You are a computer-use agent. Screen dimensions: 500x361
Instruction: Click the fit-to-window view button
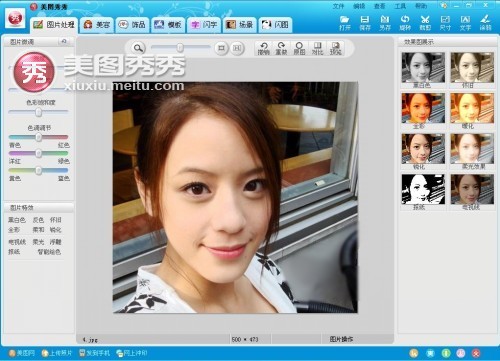(x=221, y=48)
